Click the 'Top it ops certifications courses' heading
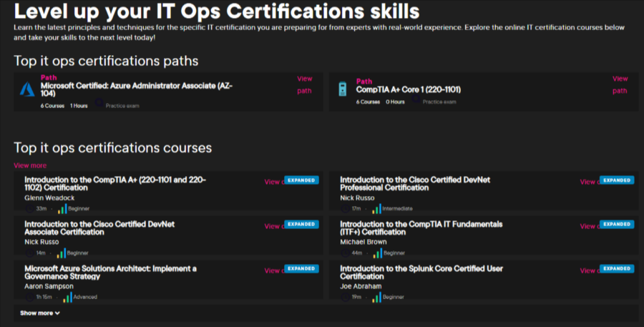Viewport: 644px width, 327px height. click(x=113, y=148)
